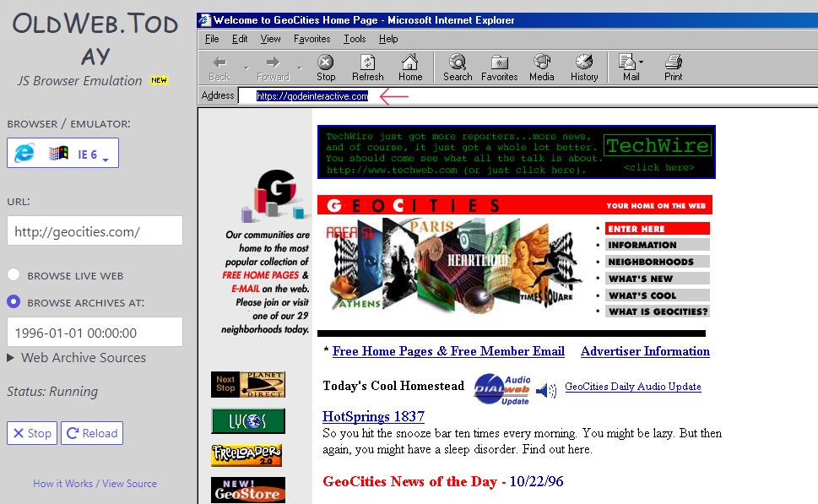Expand the Web Archive Sources section

[x=76, y=358]
